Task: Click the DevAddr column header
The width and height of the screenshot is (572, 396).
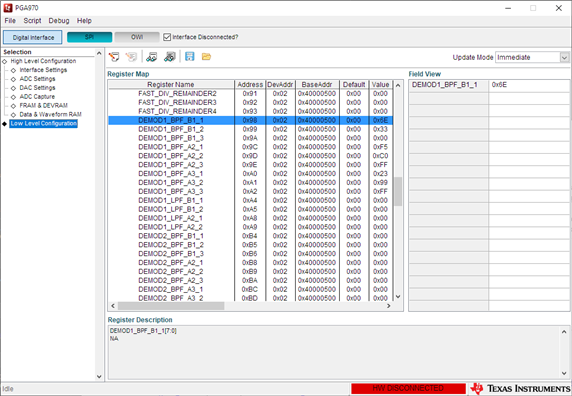Action: (280, 85)
